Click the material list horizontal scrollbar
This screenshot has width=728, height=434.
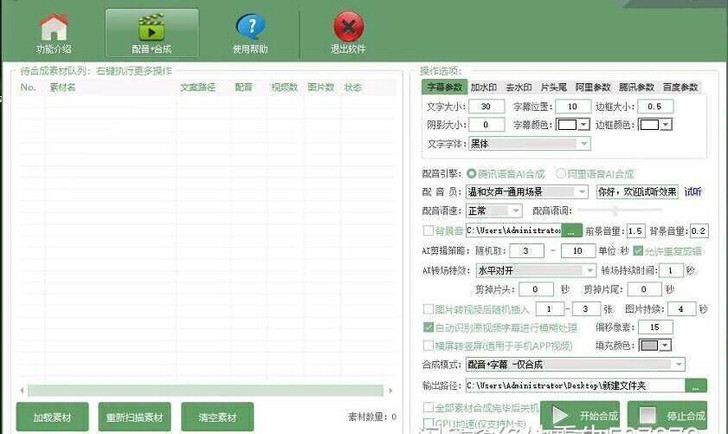tap(206, 390)
